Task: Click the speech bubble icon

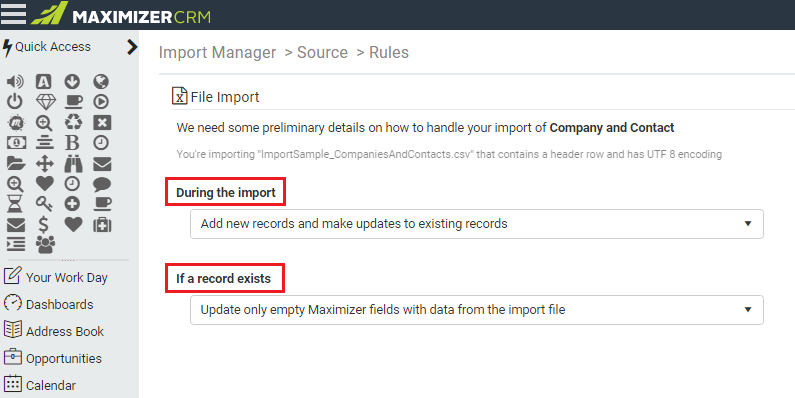Action: tap(102, 184)
